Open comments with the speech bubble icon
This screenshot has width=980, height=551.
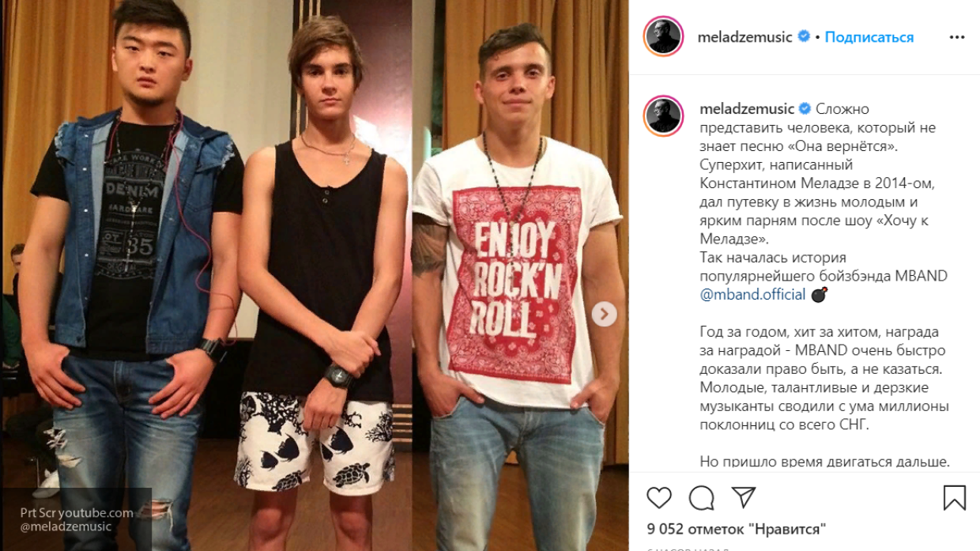click(x=701, y=497)
